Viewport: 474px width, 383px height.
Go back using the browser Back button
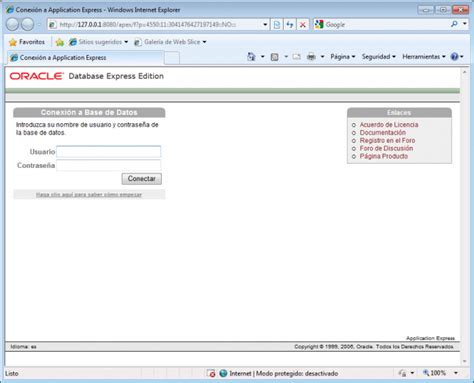pyautogui.click(x=13, y=24)
